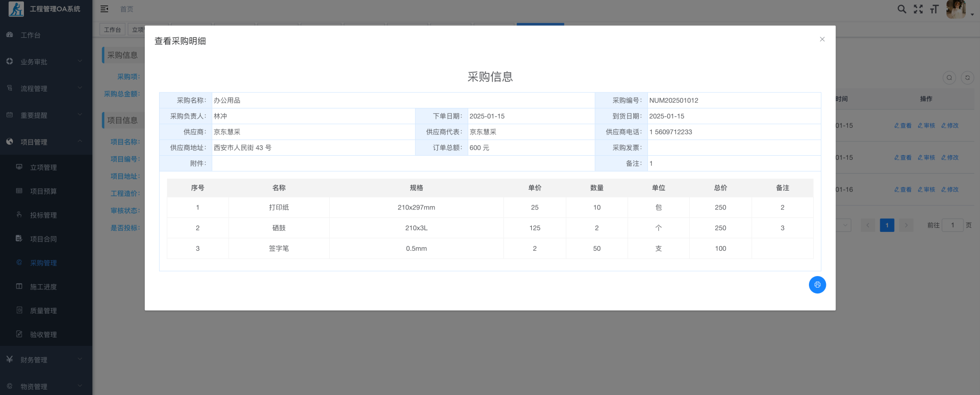Click purchase number NUM202501012
The image size is (980, 395).
[674, 101]
